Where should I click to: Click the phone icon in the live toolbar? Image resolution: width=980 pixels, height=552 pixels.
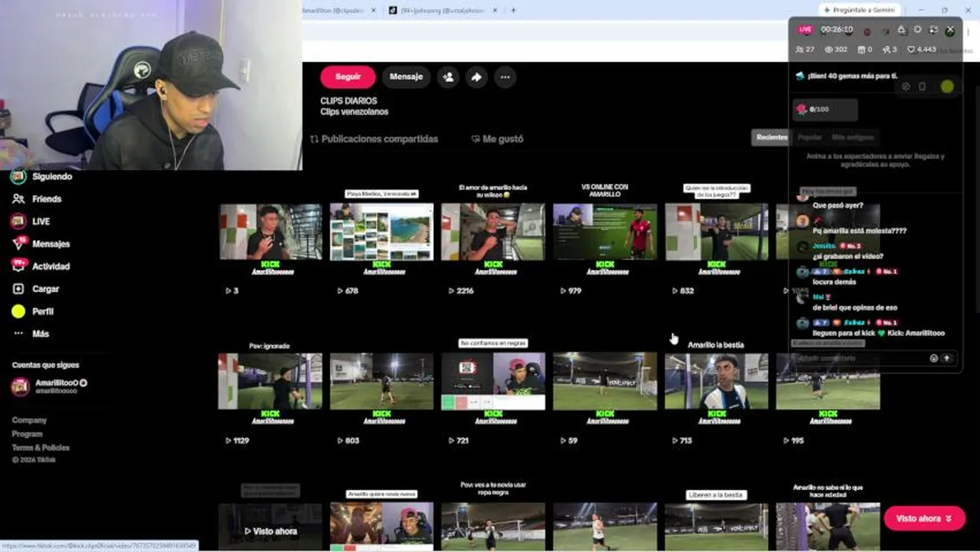[x=922, y=87]
